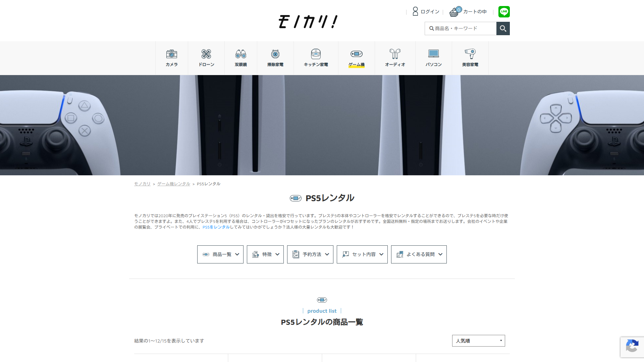The width and height of the screenshot is (644, 362).
Task: Expand the 商品一覧 anchor dropdown
Action: pyautogui.click(x=220, y=254)
